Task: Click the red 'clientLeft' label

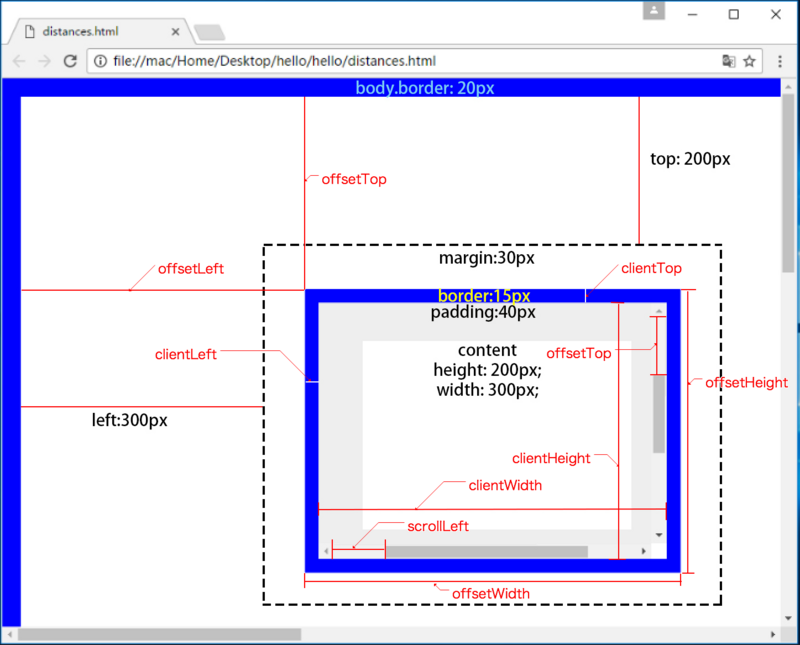Action: point(186,355)
